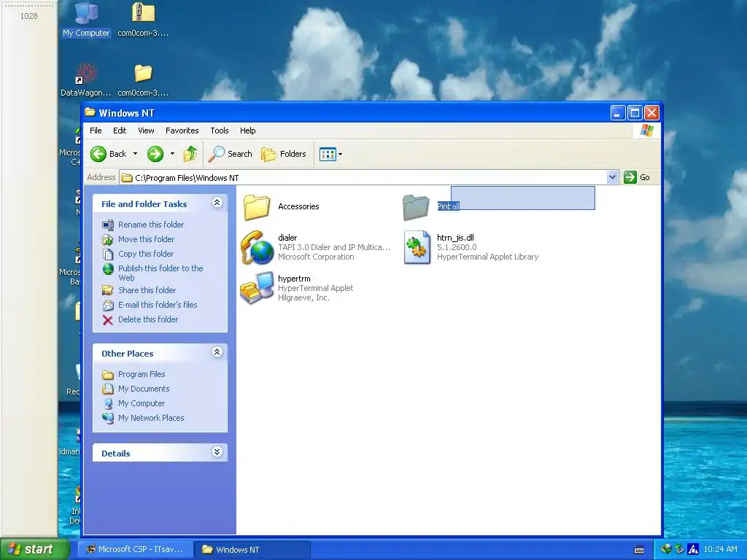Image resolution: width=747 pixels, height=560 pixels.
Task: Go up one folder level icon
Action: coord(190,154)
